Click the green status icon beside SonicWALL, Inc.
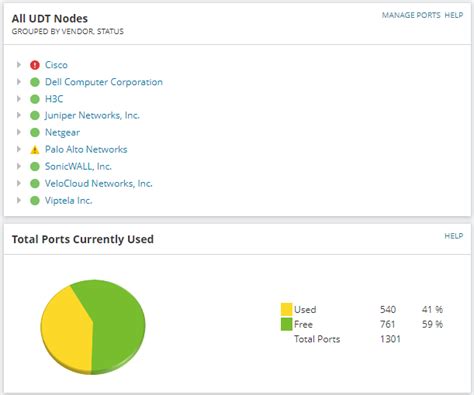This screenshot has width=474, height=395. 35,167
